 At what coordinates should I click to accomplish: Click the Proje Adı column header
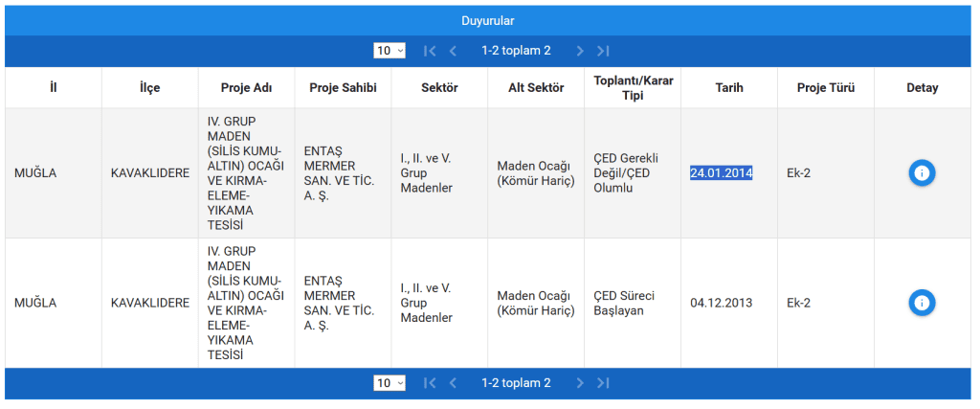[246, 88]
